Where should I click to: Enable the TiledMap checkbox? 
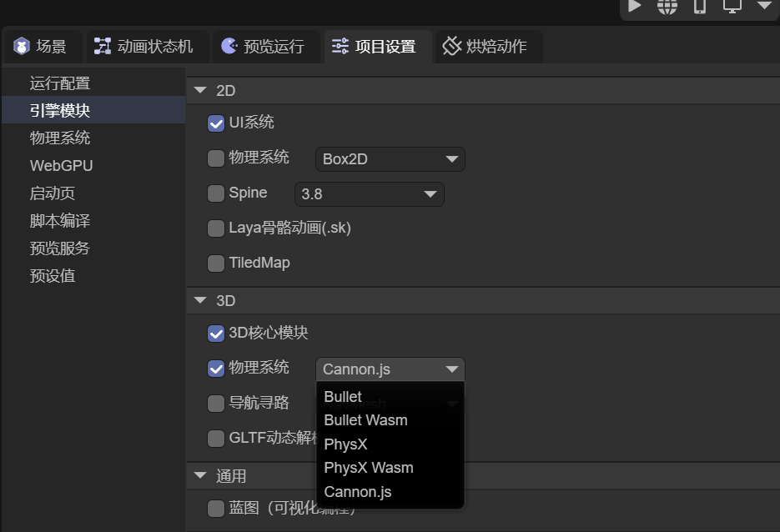tap(216, 263)
